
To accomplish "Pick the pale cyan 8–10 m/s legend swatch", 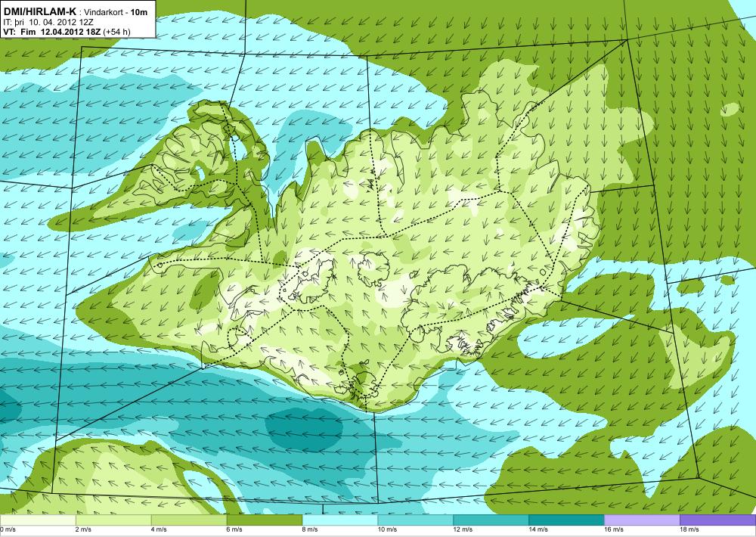I will coord(340,520).
